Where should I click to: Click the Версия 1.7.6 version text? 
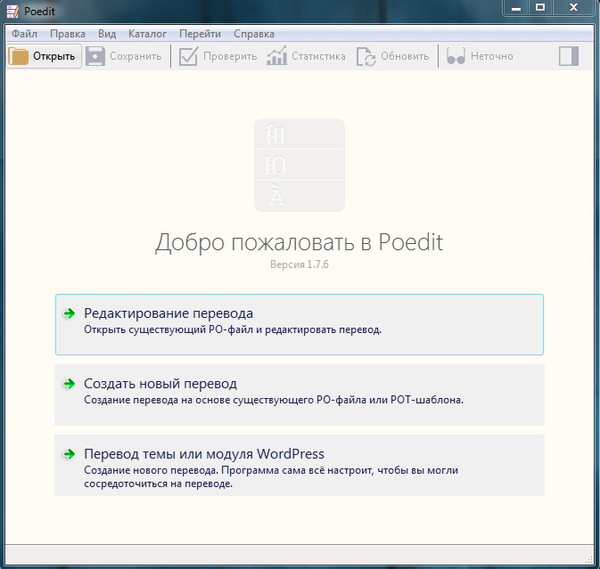(x=299, y=268)
